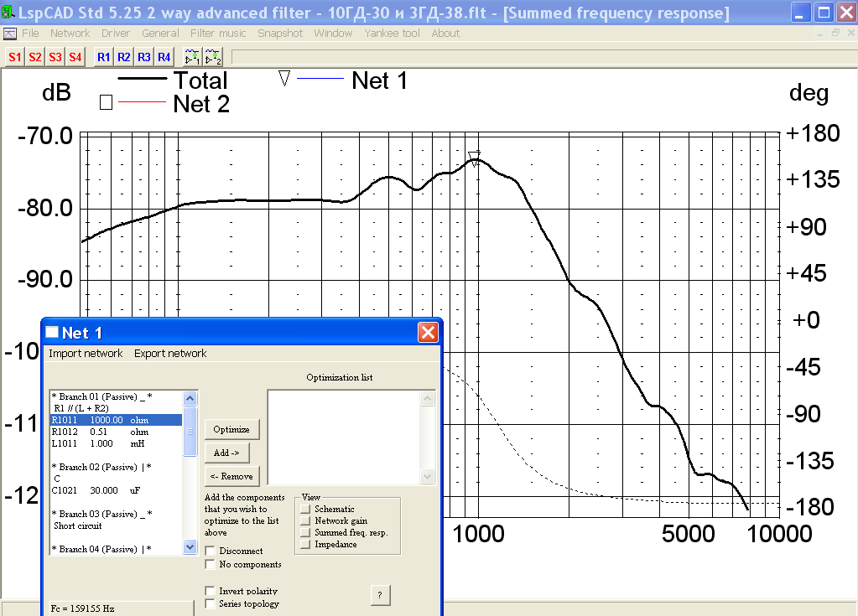Check the Impedance view option
This screenshot has height=616, width=858.
pyautogui.click(x=305, y=545)
